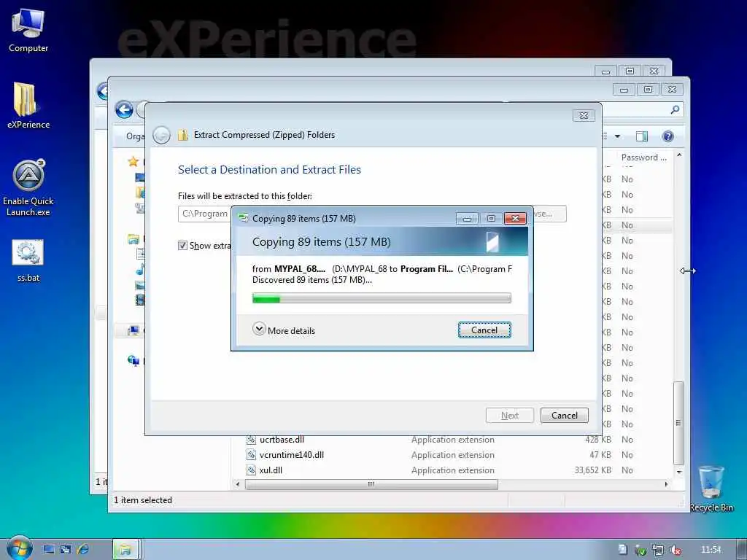747x560 pixels.
Task: Click Explorer back arrow button
Action: click(124, 110)
